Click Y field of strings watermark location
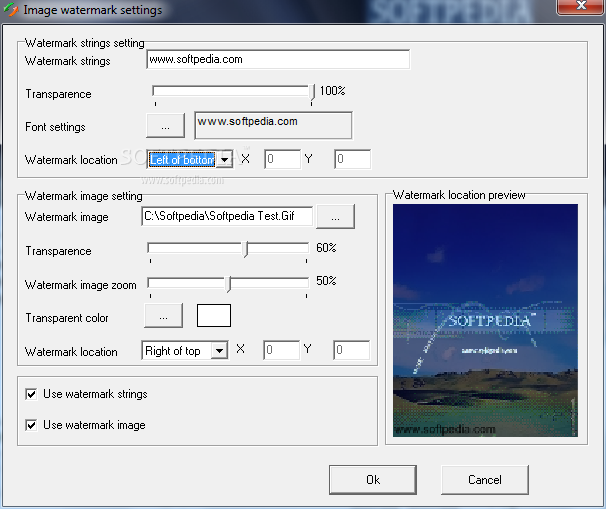This screenshot has width=606, height=509. coord(352,159)
